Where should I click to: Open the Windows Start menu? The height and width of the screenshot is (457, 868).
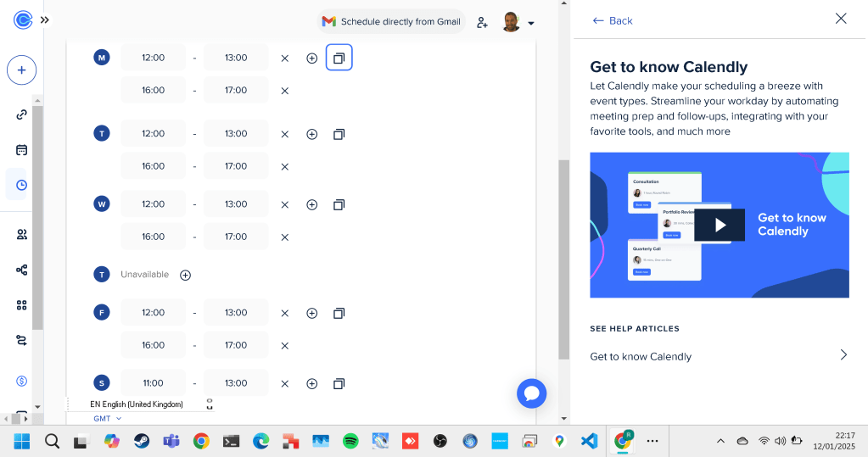pyautogui.click(x=22, y=442)
